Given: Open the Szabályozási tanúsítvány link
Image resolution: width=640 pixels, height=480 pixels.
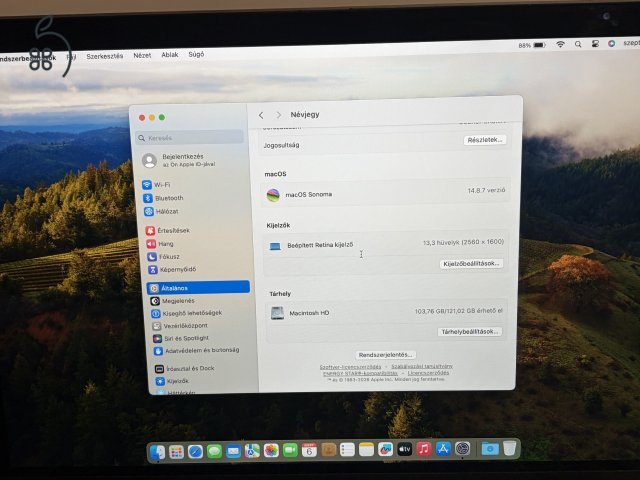Looking at the screenshot, I should pyautogui.click(x=422, y=367).
